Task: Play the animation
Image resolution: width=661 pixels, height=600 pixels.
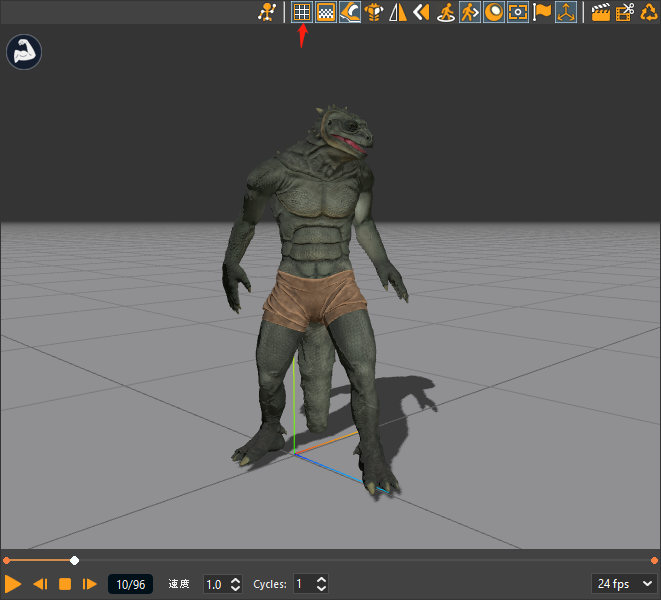Action: tap(13, 583)
